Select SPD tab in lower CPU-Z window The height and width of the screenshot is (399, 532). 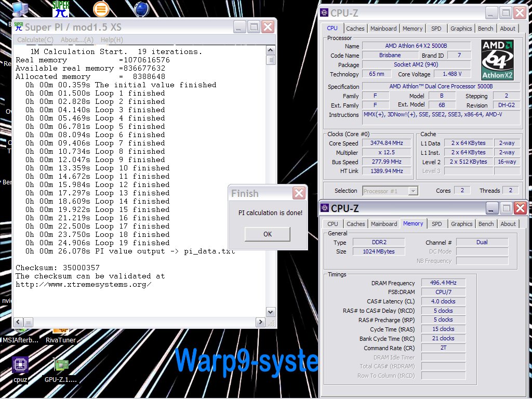(437, 224)
